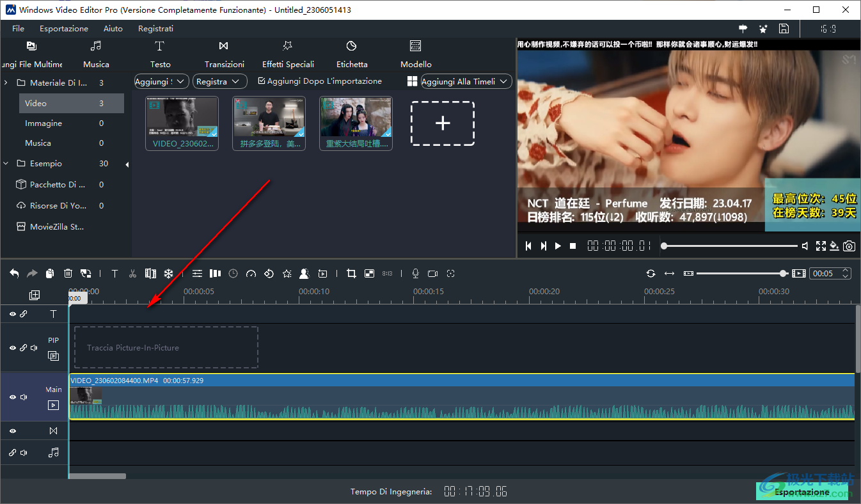Open the speedometer speed icon

(251, 273)
